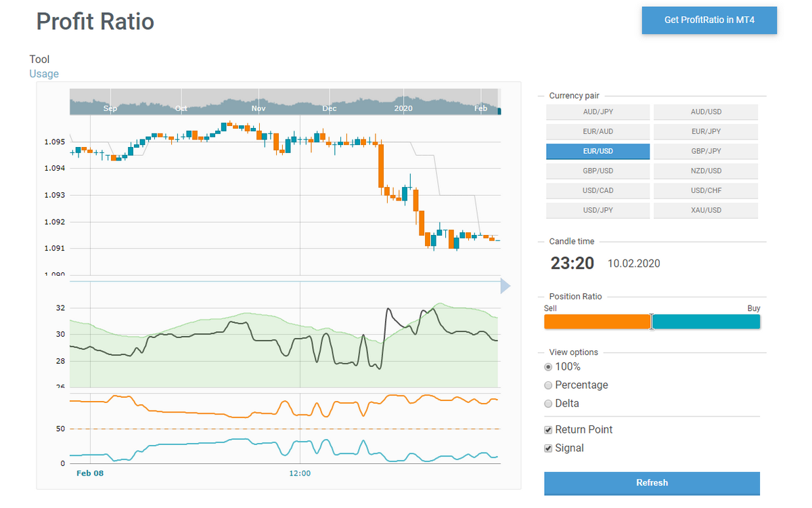Uncheck the Return Point checkbox
The width and height of the screenshot is (812, 508).
pos(547,429)
